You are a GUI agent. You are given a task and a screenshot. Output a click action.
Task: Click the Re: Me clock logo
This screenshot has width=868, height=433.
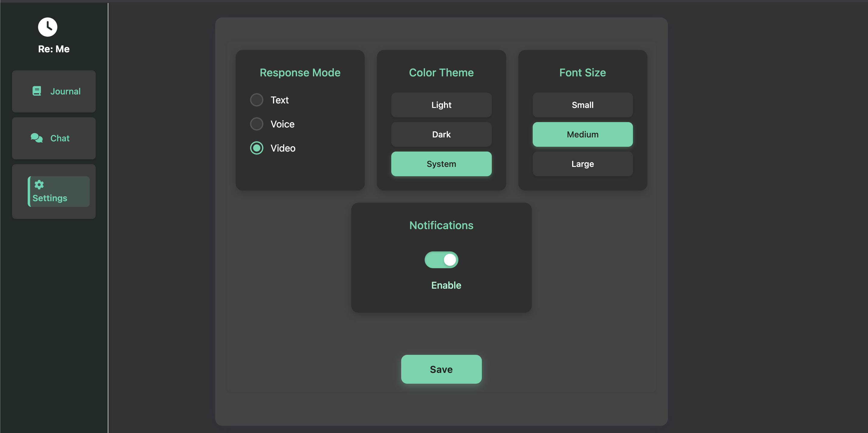48,27
